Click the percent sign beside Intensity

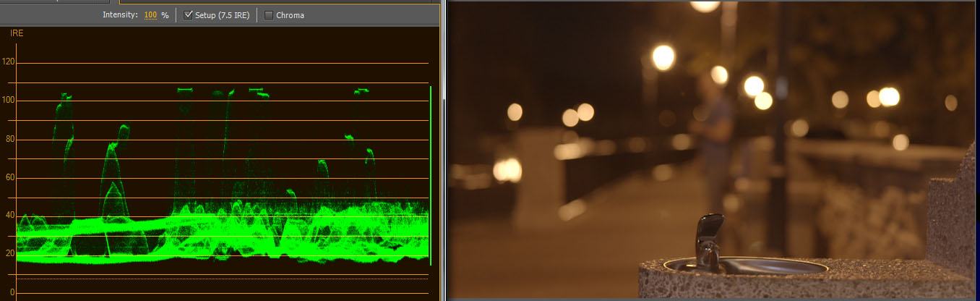[165, 15]
